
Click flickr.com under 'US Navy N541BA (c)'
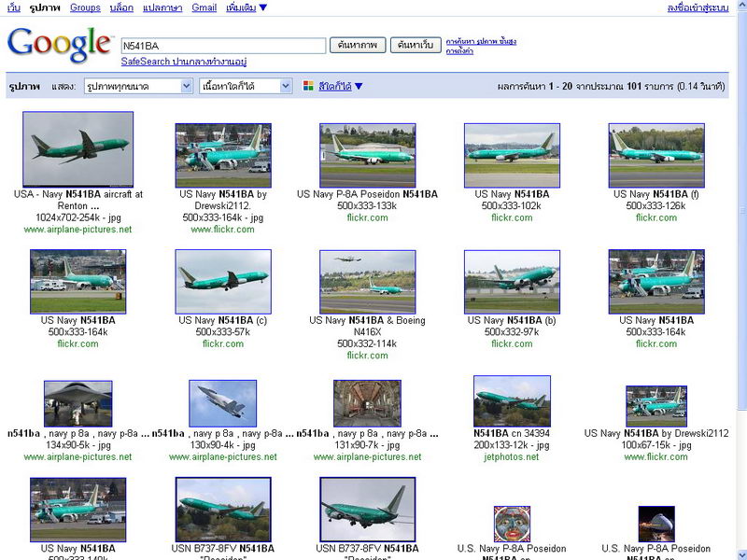pos(223,343)
